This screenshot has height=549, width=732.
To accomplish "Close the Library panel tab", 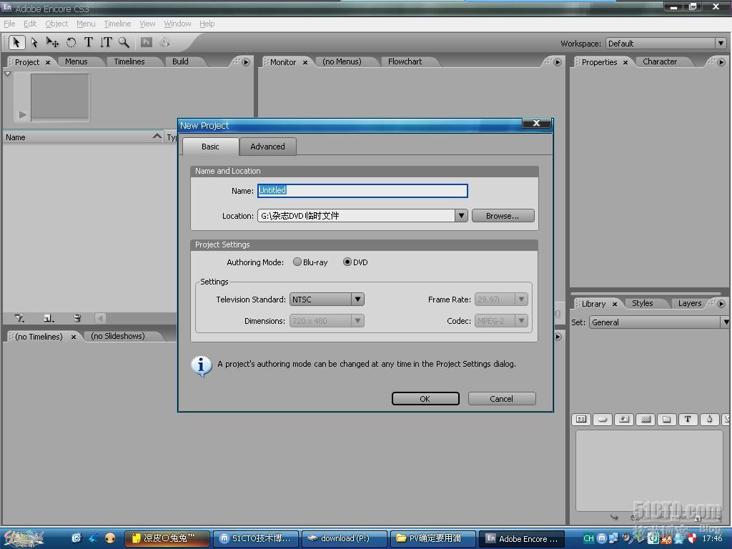I will pyautogui.click(x=615, y=304).
